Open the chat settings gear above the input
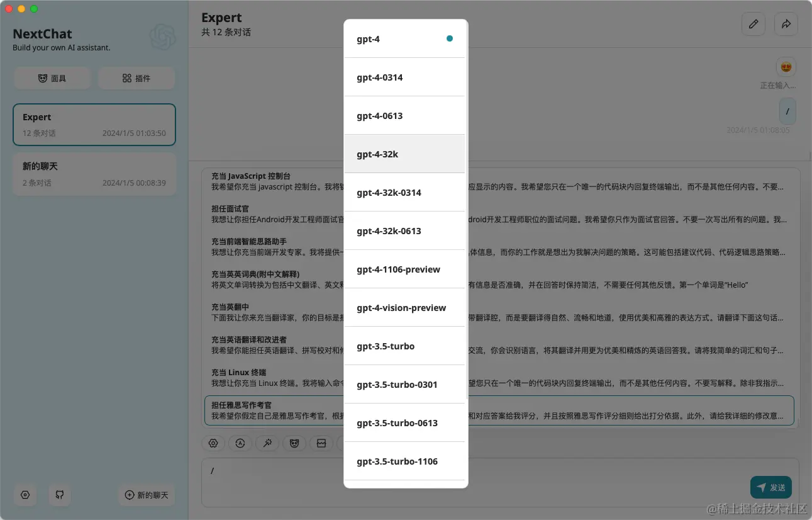The width and height of the screenshot is (812, 520). [213, 443]
